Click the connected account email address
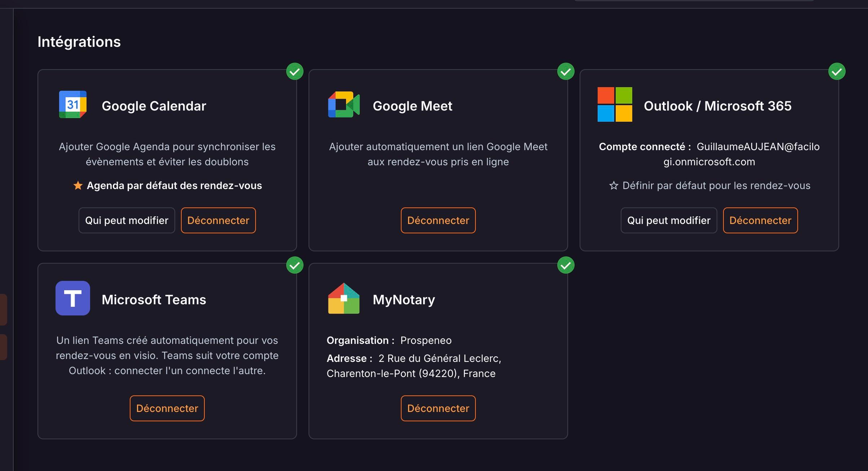 758,147
